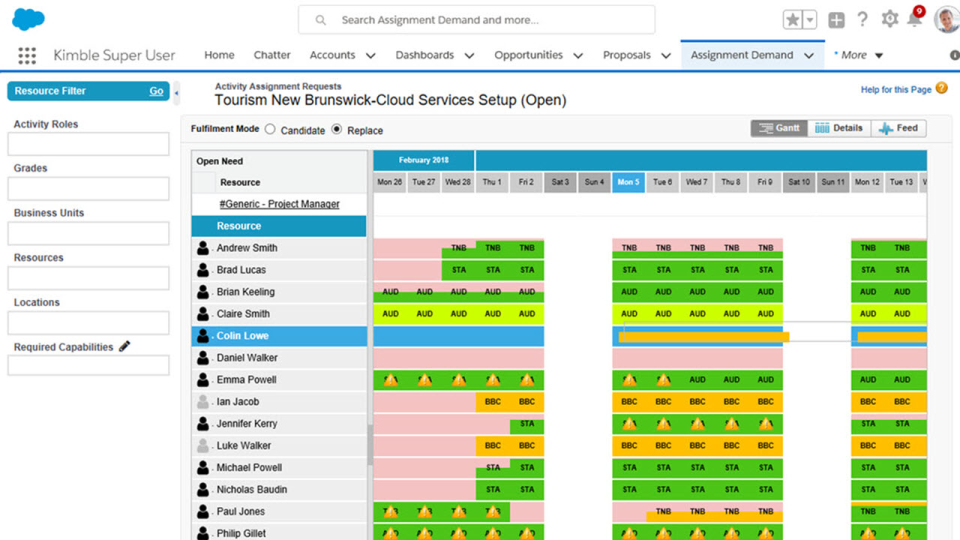Screen dimensions: 960x540
Task: Edit Required Capabilities with pencil icon
Action: coord(124,347)
